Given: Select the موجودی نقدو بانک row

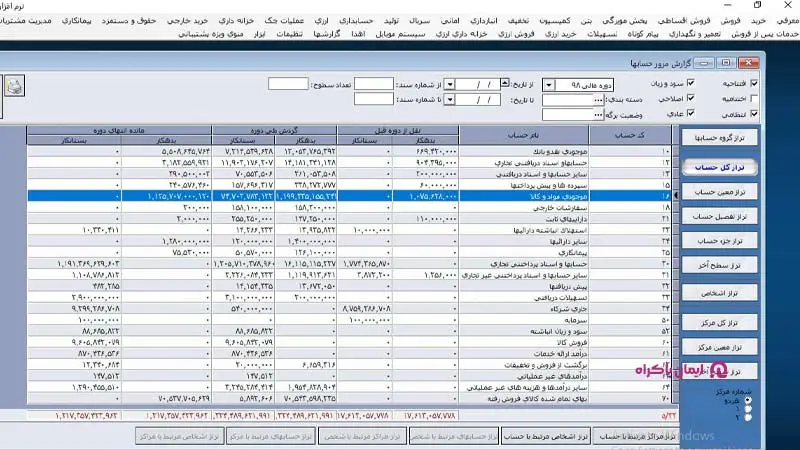Looking at the screenshot, I should pyautogui.click(x=349, y=152).
